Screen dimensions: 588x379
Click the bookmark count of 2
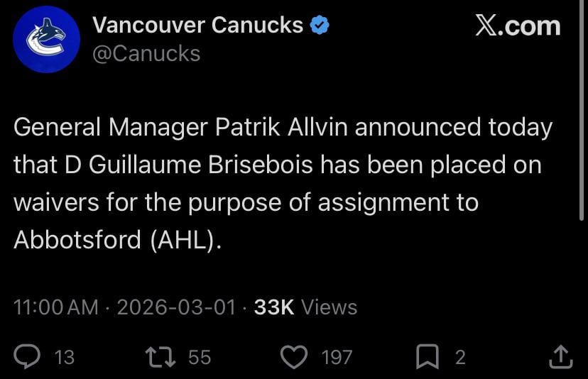460,357
